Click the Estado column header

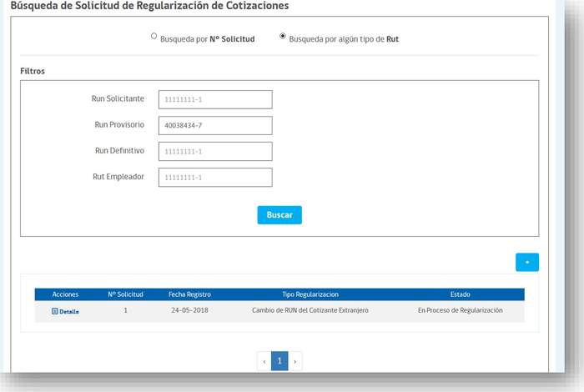(x=461, y=294)
